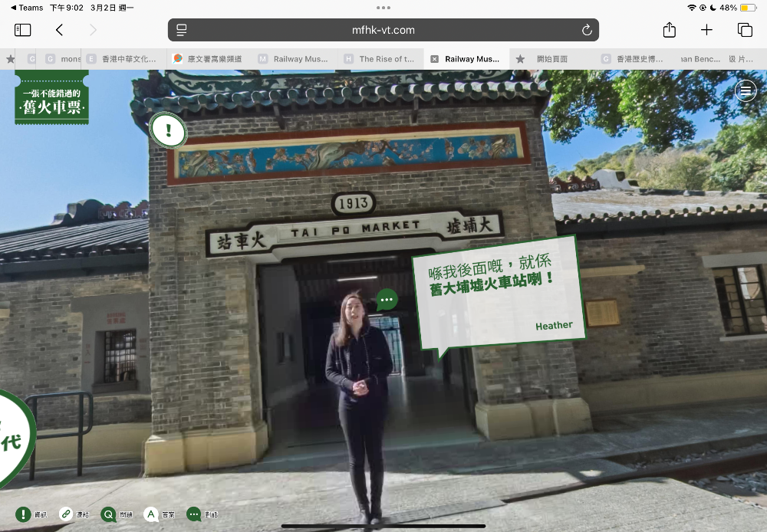Viewport: 767px width, 532px height.
Task: Tap the mfhk-vt.com address field
Action: pos(383,30)
